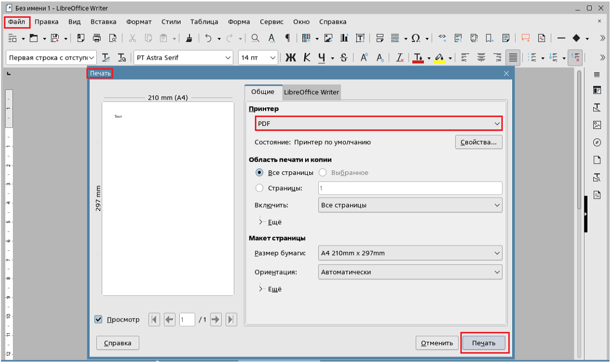Open the Вставка menu
This screenshot has width=611, height=364.
103,22
